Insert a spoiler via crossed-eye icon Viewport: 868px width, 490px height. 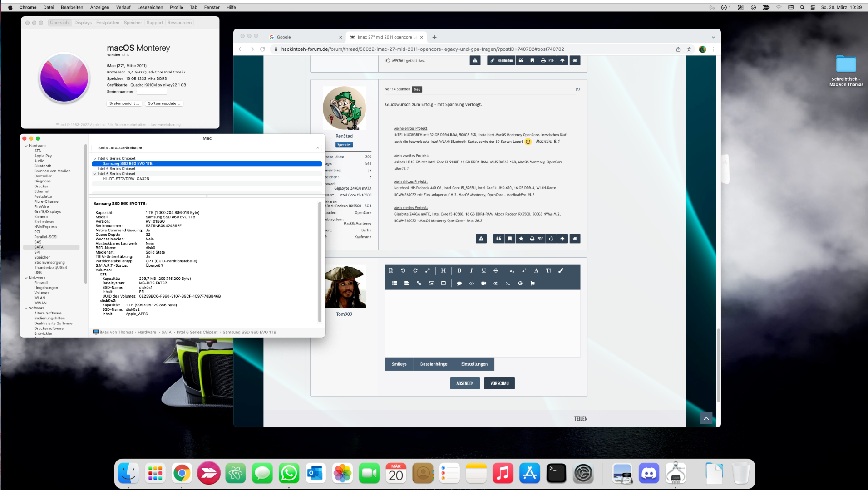pos(496,284)
